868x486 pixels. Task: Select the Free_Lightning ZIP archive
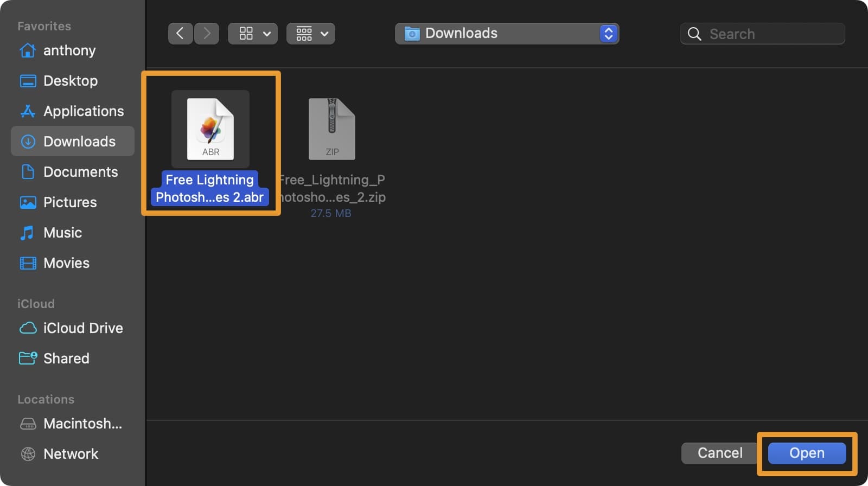pos(331,129)
